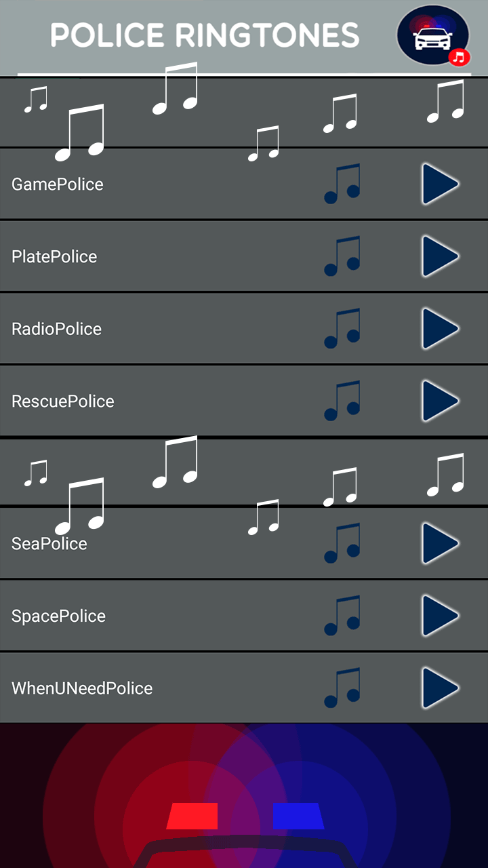Play the PlatePolice ringtone
Screen dimensions: 488x868
pyautogui.click(x=440, y=256)
